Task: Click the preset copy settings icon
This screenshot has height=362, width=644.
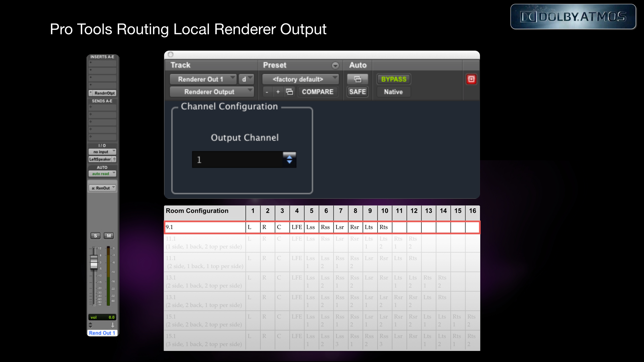Action: (x=289, y=92)
